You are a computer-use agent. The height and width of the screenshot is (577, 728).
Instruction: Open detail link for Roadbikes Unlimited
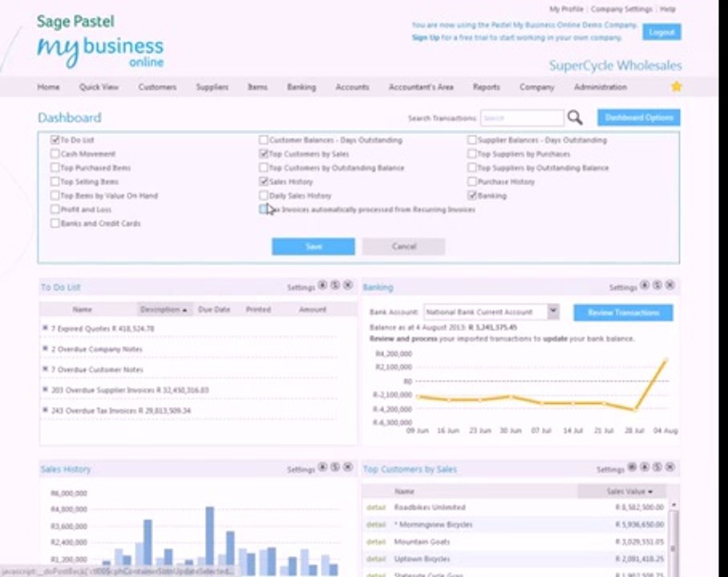376,507
